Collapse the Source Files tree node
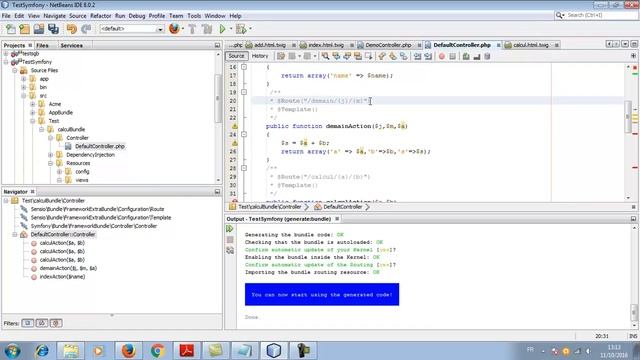Screen dimensions: 640x360 [x=15, y=71]
